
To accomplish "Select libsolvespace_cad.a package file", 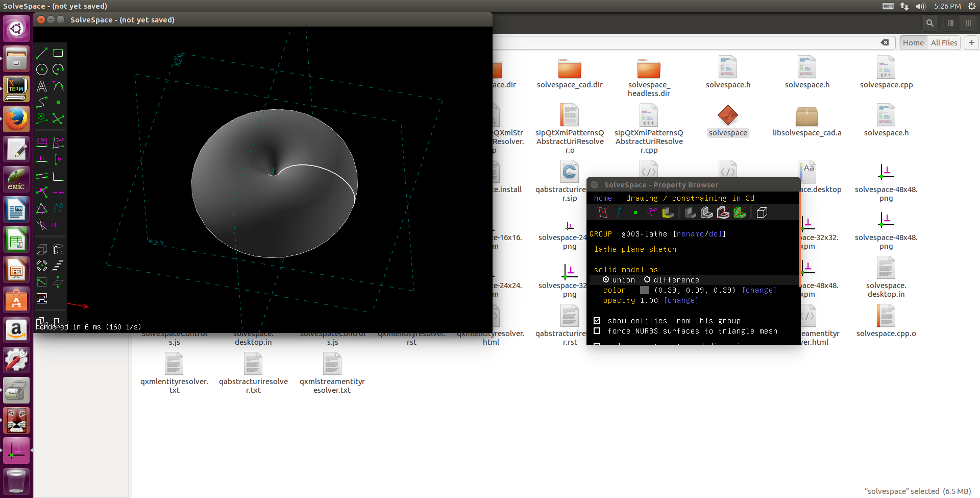I will click(x=807, y=122).
